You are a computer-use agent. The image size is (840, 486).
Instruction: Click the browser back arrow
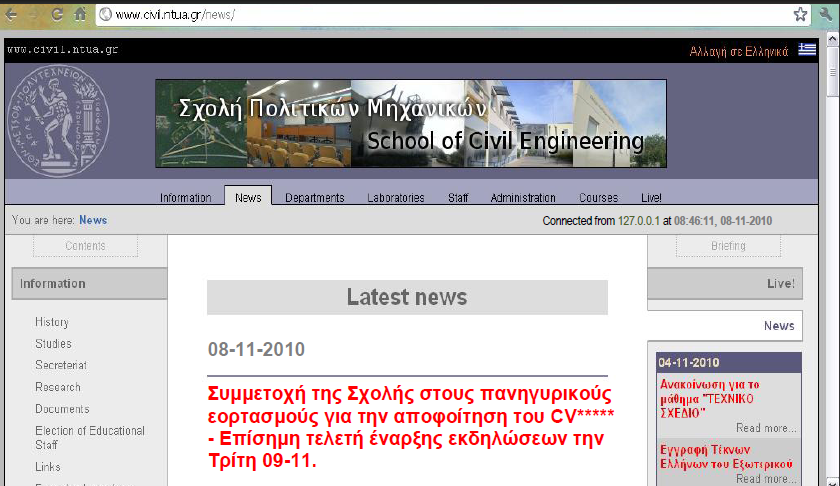[11, 14]
